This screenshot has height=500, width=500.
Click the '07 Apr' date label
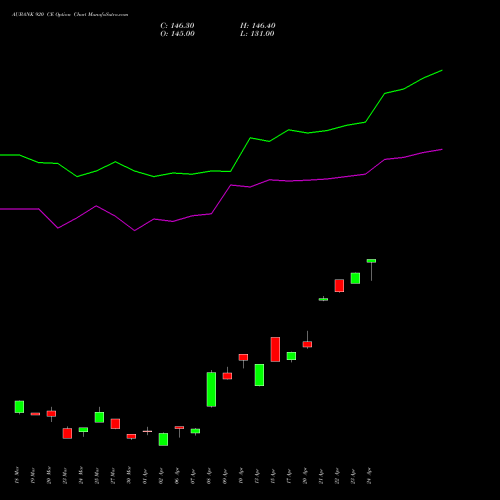(x=193, y=475)
